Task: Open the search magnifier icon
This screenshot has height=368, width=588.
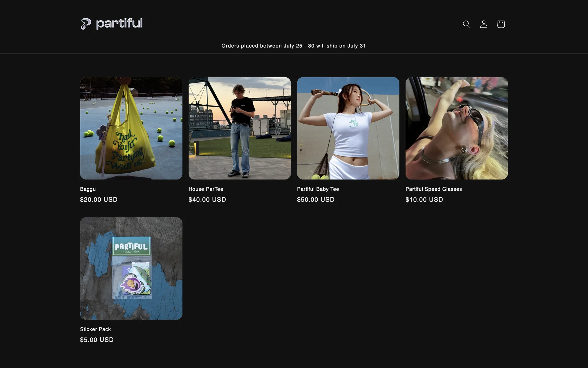Action: [x=466, y=24]
